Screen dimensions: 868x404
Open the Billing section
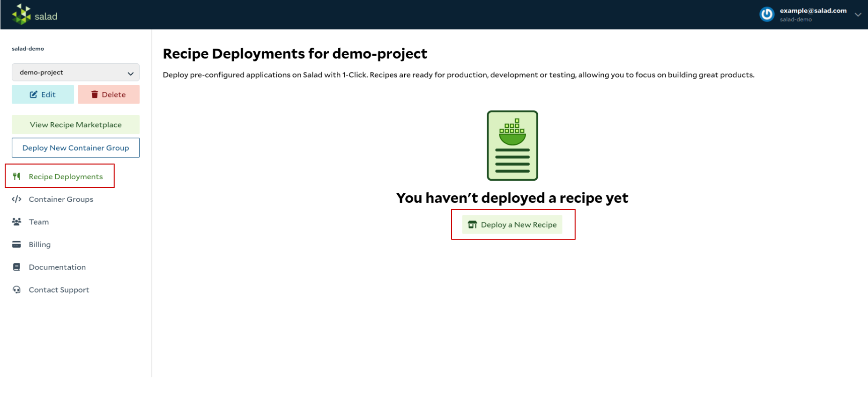[40, 244]
